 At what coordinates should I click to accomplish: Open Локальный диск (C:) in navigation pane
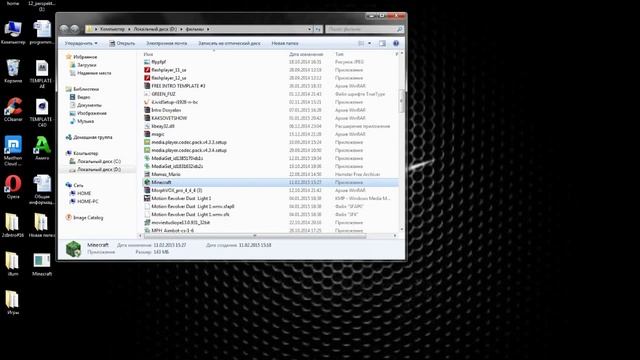point(95,161)
